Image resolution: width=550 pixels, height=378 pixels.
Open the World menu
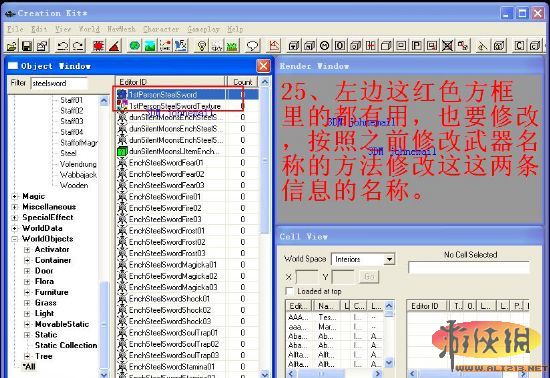[89, 29]
